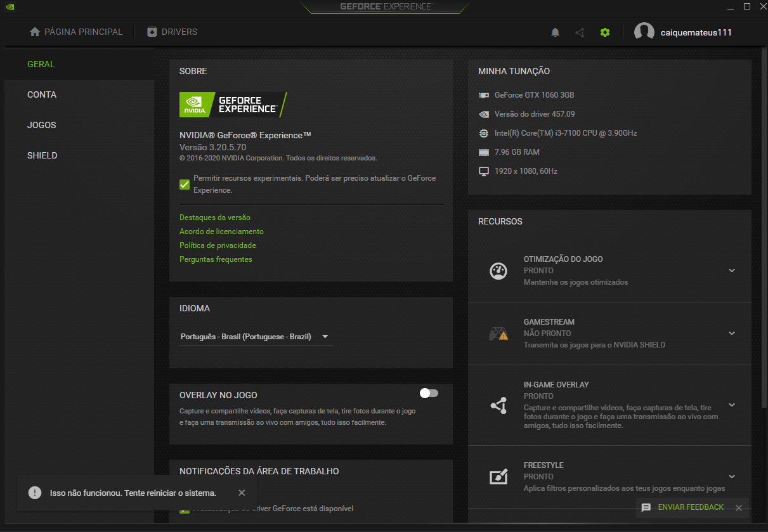This screenshot has height=532, width=768.
Task: Click the GameStream controller warning icon
Action: point(498,334)
